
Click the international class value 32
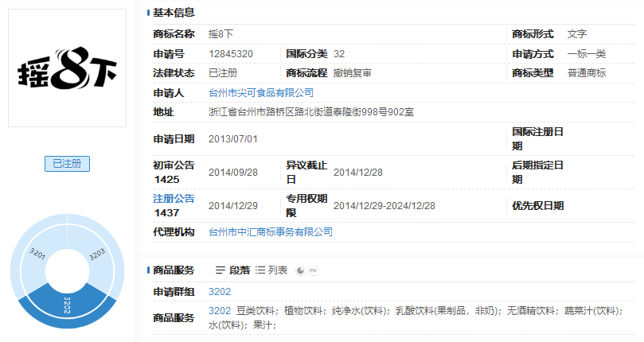339,54
